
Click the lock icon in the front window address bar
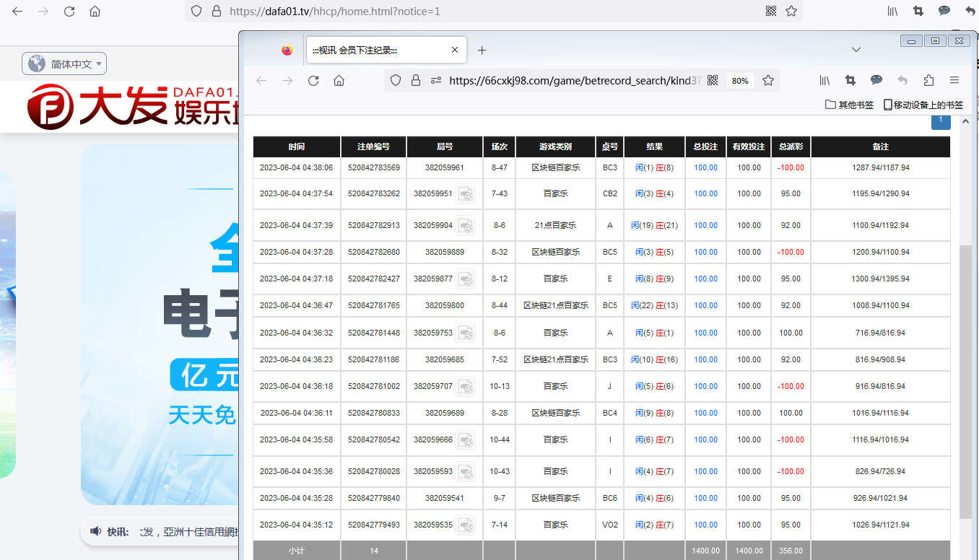pos(415,81)
